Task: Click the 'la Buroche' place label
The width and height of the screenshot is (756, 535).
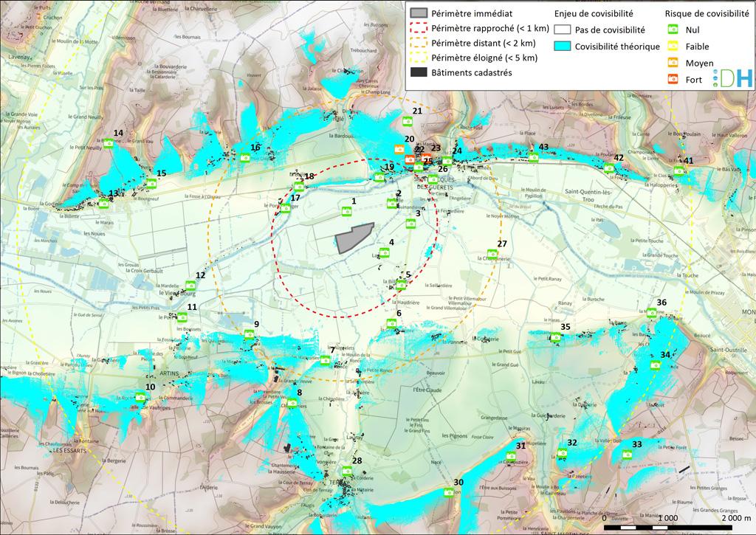Action: (593, 299)
